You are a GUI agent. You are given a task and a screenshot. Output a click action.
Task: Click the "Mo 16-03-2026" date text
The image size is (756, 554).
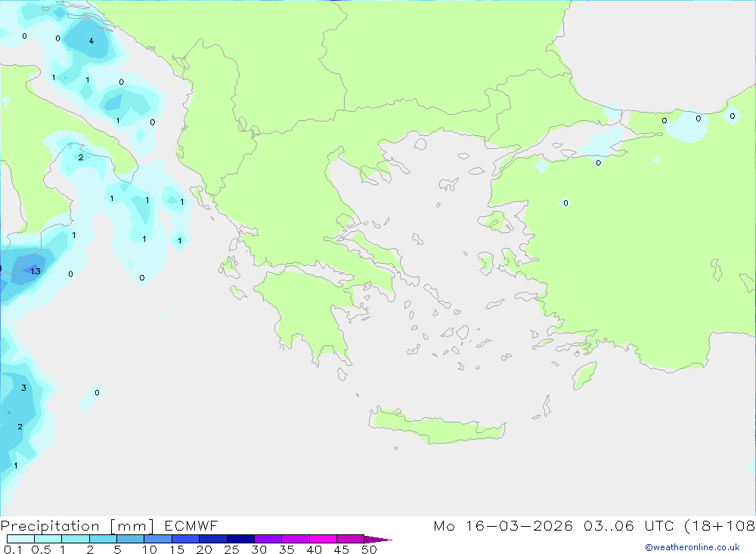coord(503,526)
